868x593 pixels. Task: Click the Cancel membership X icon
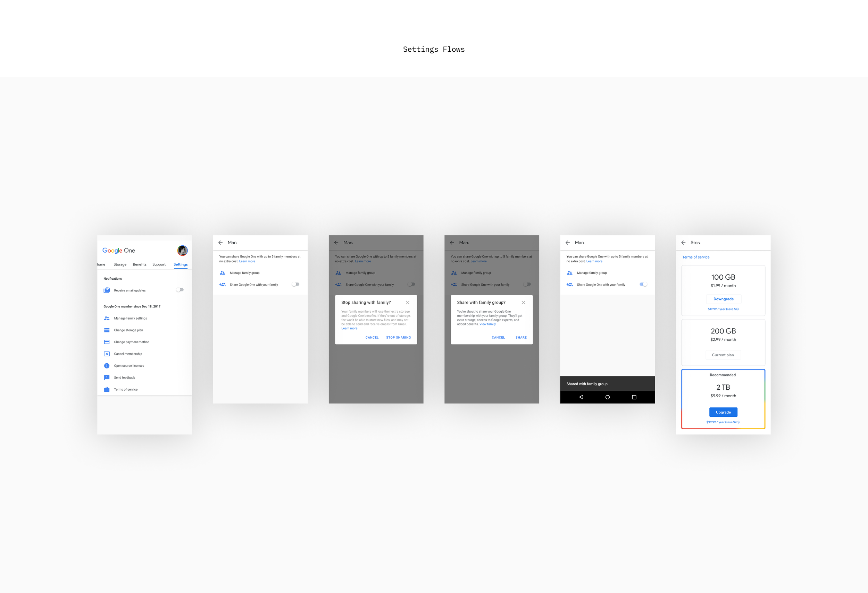[107, 354]
